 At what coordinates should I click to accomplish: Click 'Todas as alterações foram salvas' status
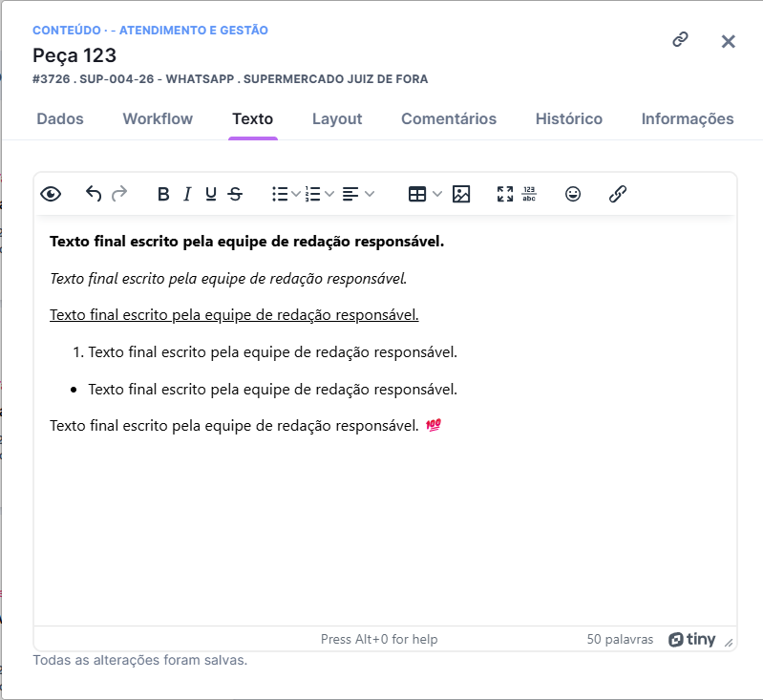(x=140, y=660)
